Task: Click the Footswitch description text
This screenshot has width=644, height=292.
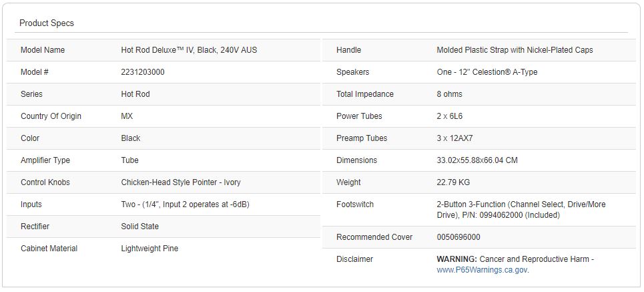Action: 521,210
